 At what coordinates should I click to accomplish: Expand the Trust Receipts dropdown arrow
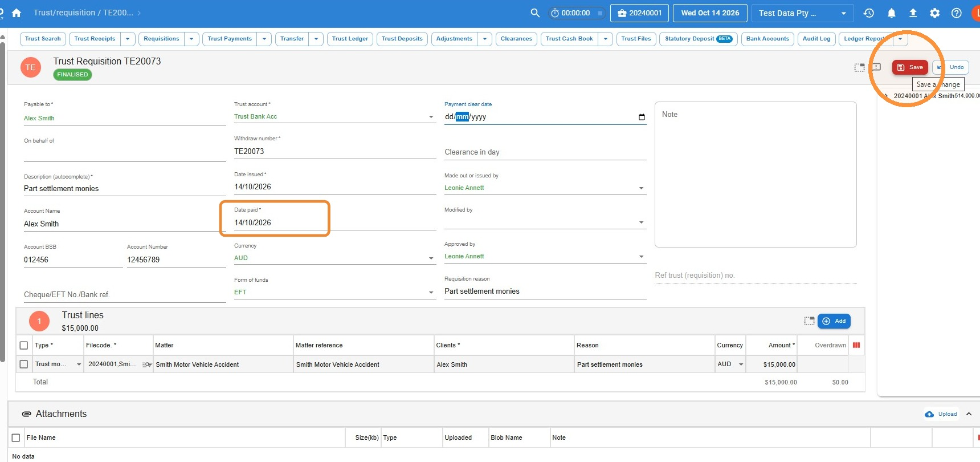(x=128, y=39)
